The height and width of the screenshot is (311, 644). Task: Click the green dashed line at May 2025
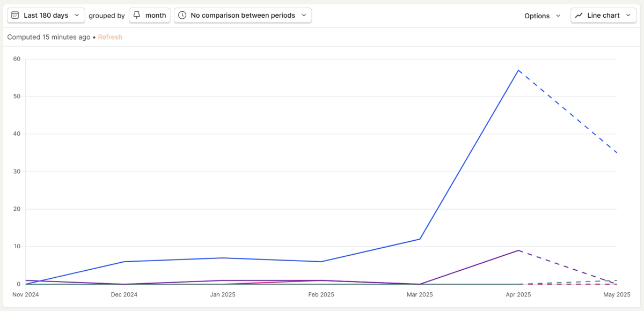click(x=617, y=280)
